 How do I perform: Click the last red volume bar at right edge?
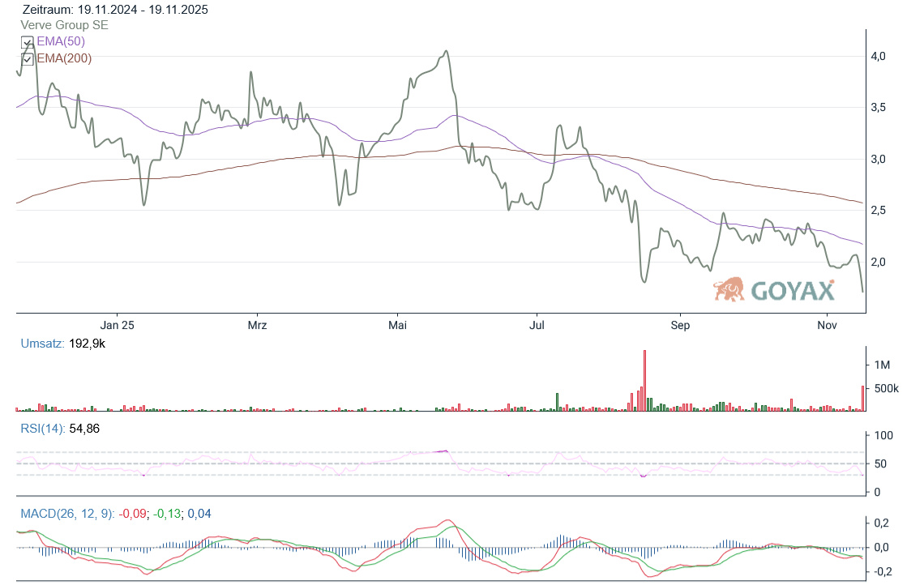862,399
